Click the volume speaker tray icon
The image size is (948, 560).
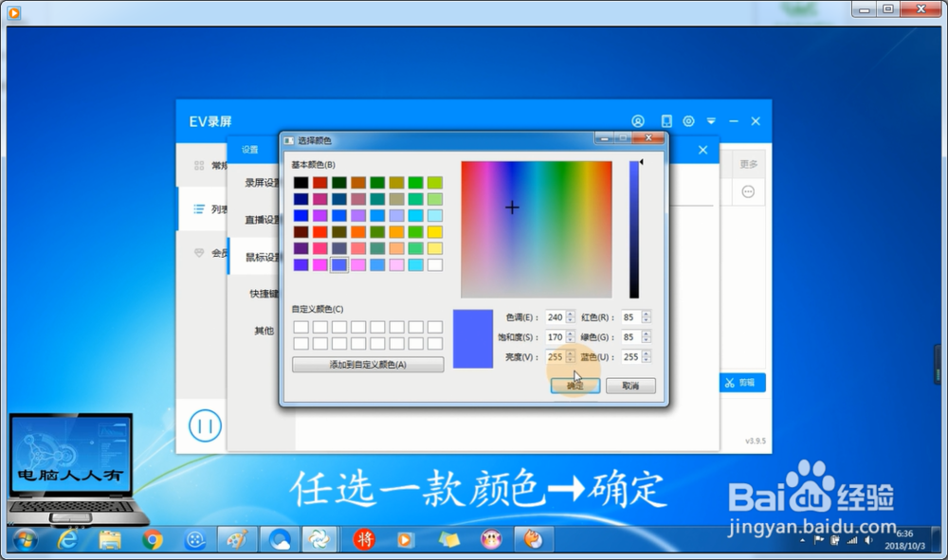(868, 541)
